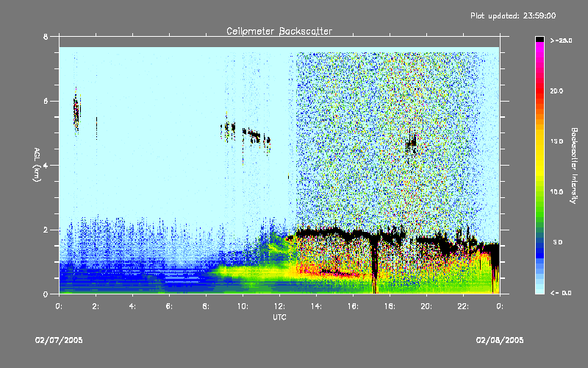588x368 pixels.
Task: Click the '16:' UTC tick label
Action: (353, 306)
